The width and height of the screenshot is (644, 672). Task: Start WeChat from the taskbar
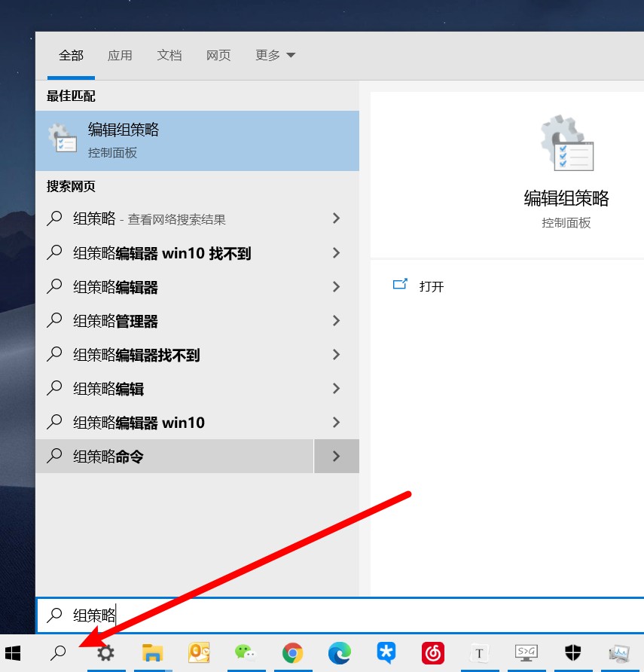[x=246, y=653]
